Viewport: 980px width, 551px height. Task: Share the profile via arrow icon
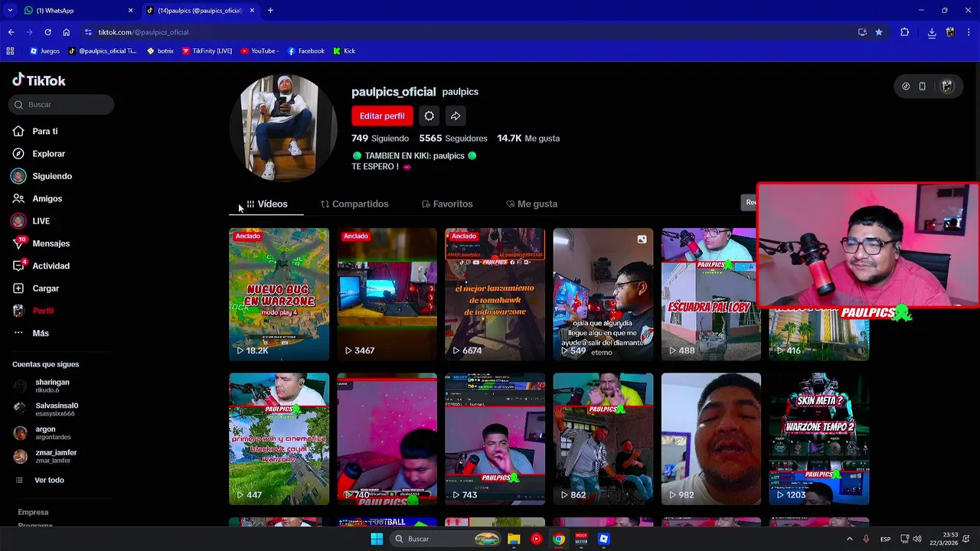click(x=456, y=116)
